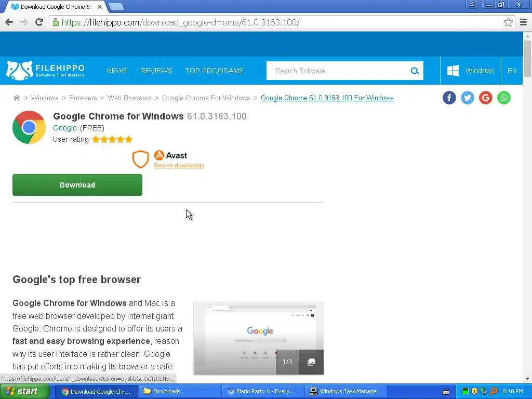Click the yellow security shield tray icon
The width and height of the screenshot is (532, 399).
(x=475, y=392)
